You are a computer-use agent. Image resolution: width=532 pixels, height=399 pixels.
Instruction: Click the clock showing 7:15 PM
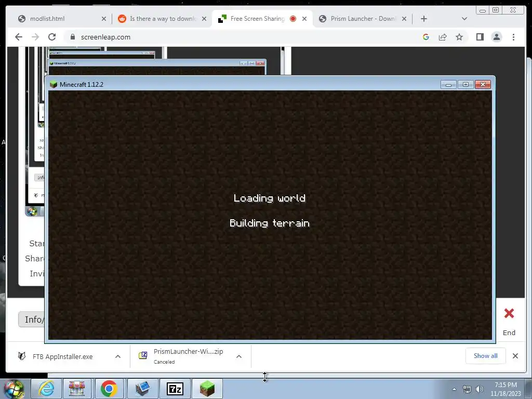pyautogui.click(x=506, y=389)
